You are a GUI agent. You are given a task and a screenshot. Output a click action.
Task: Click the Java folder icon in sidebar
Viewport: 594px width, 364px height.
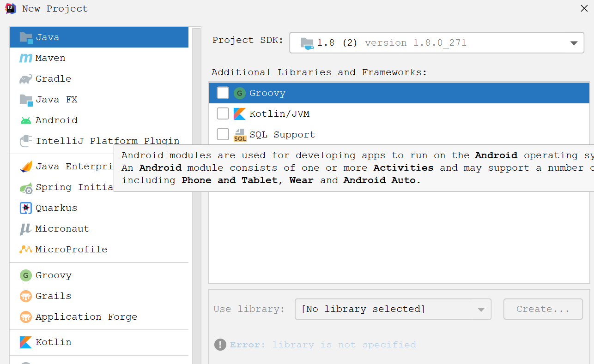tap(26, 37)
